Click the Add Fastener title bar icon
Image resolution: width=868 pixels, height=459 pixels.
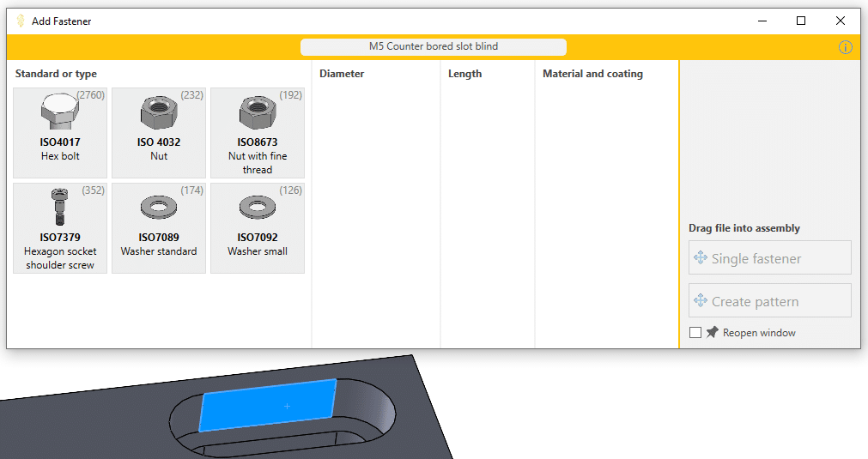21,21
